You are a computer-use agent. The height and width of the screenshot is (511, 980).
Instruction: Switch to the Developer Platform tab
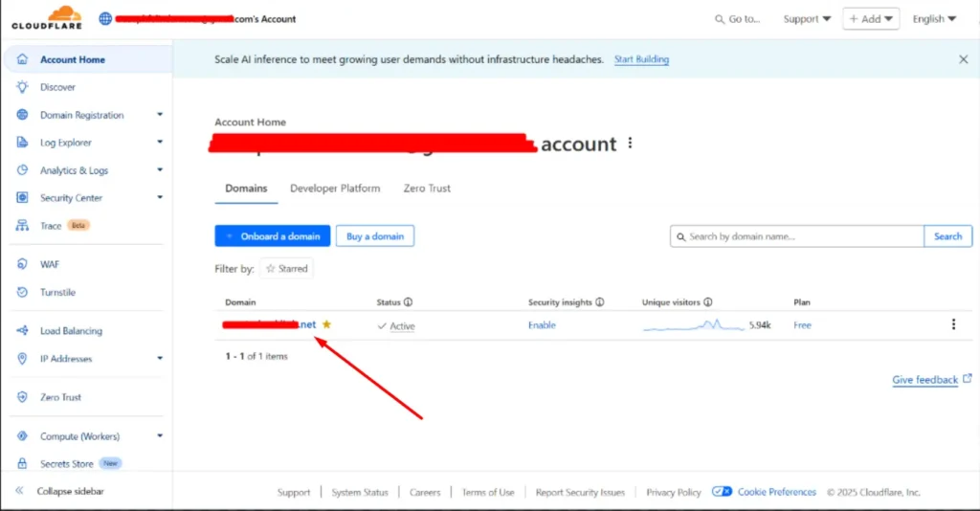335,189
